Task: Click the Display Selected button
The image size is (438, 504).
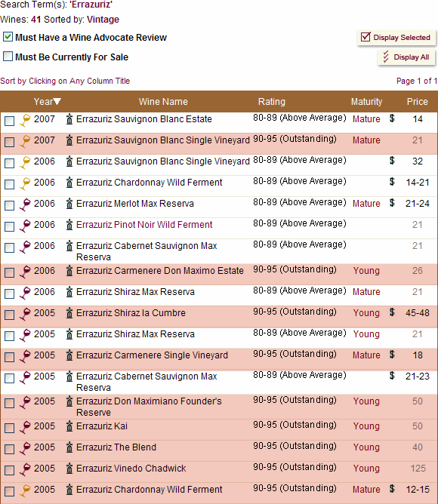Action: pyautogui.click(x=396, y=37)
